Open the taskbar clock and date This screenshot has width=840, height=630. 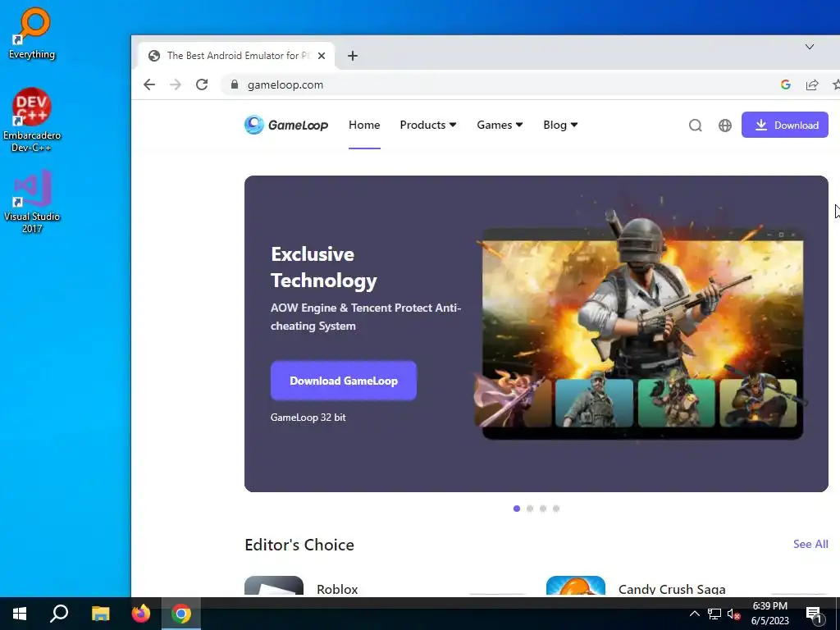click(769, 614)
